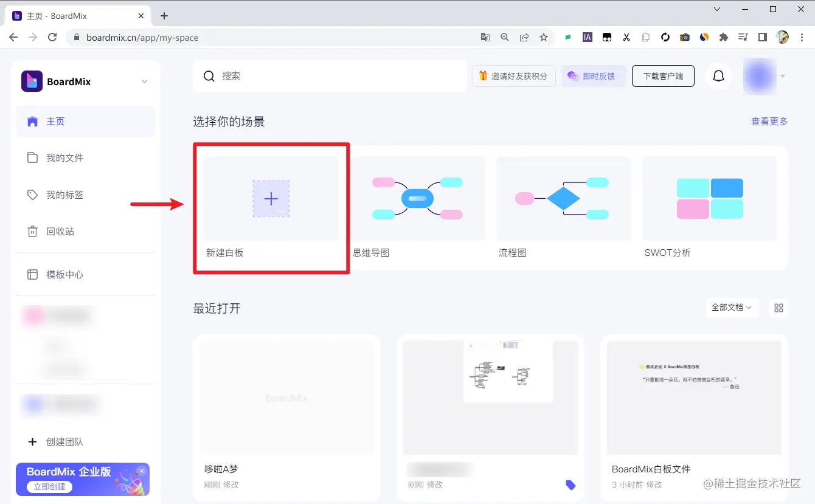Open 模板中心 in the sidebar
The height and width of the screenshot is (504, 815).
pos(86,275)
